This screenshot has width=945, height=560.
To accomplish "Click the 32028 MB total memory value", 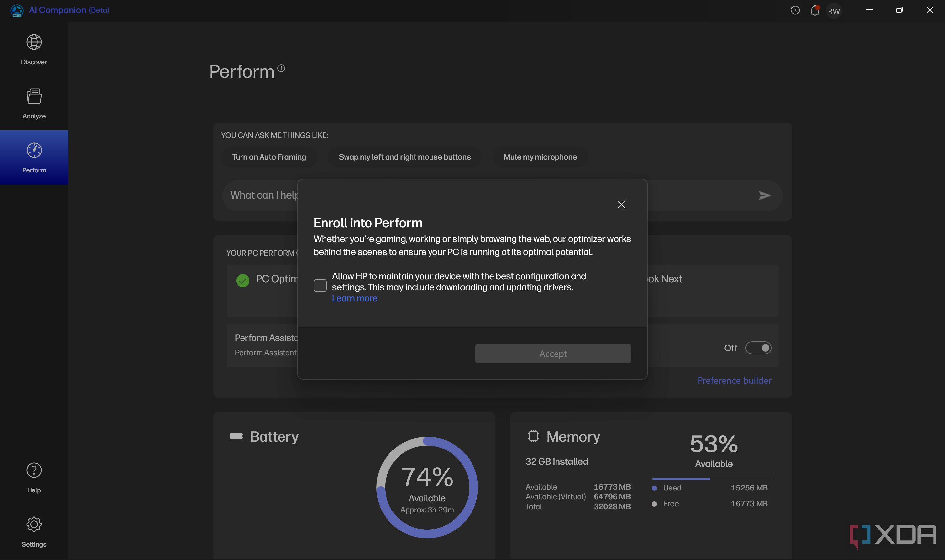I will click(x=612, y=507).
